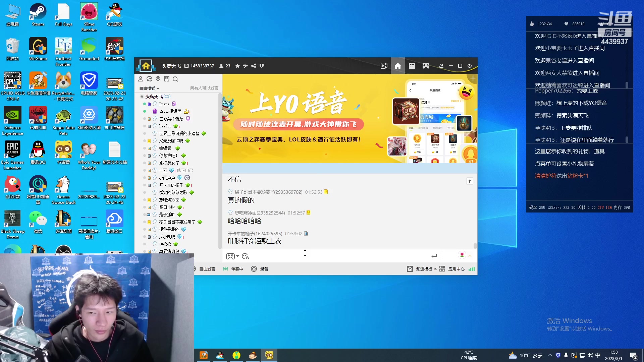Open the 英雄联盟 desktop shortcut
644x362 pixels.
tap(63, 222)
